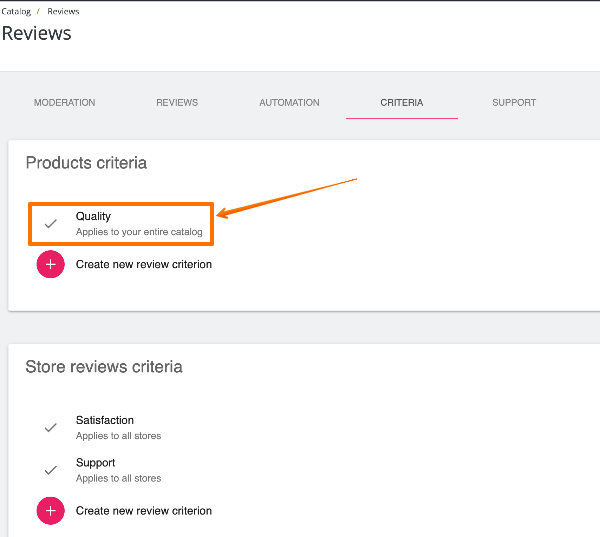
Task: Click Create new review criterion under Products criteria
Action: [x=144, y=265]
